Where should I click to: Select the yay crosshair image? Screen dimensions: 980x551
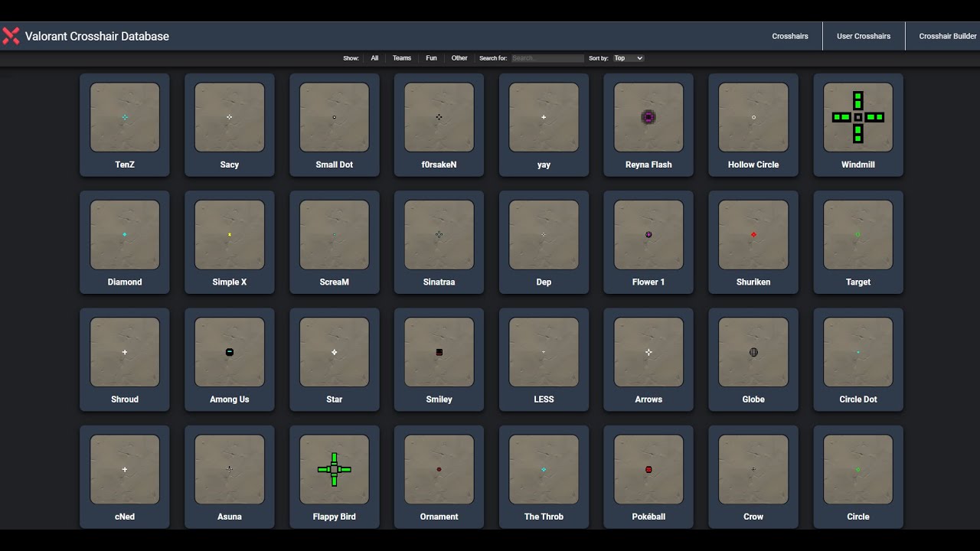[544, 117]
